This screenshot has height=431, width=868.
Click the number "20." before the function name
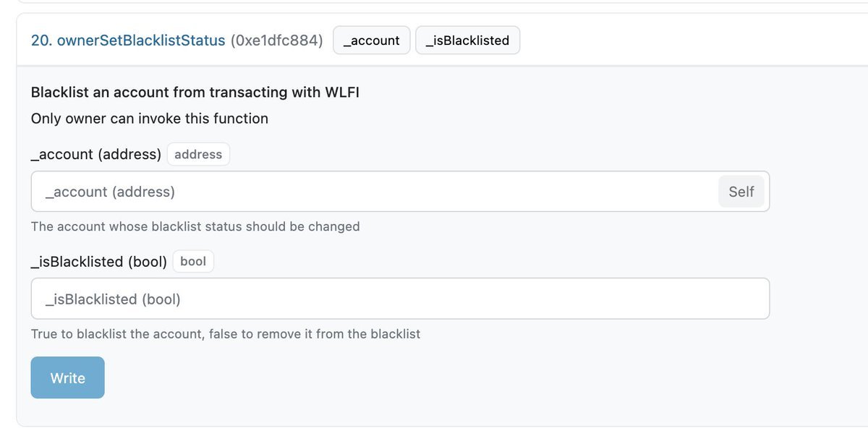(41, 40)
